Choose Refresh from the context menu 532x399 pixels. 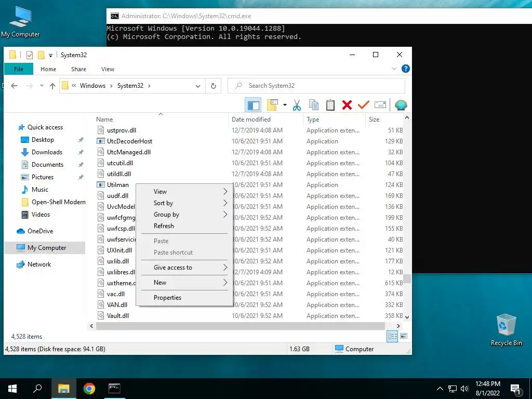click(184, 226)
